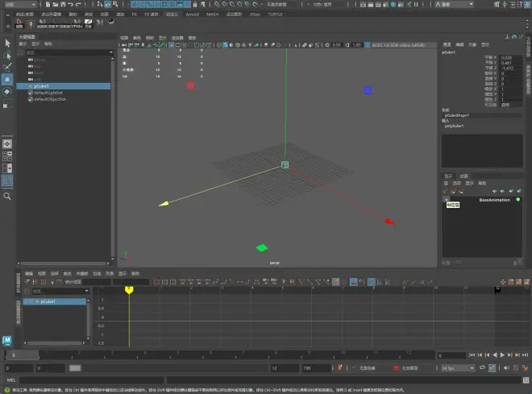Click the red manipulator handle in viewport

click(190, 85)
